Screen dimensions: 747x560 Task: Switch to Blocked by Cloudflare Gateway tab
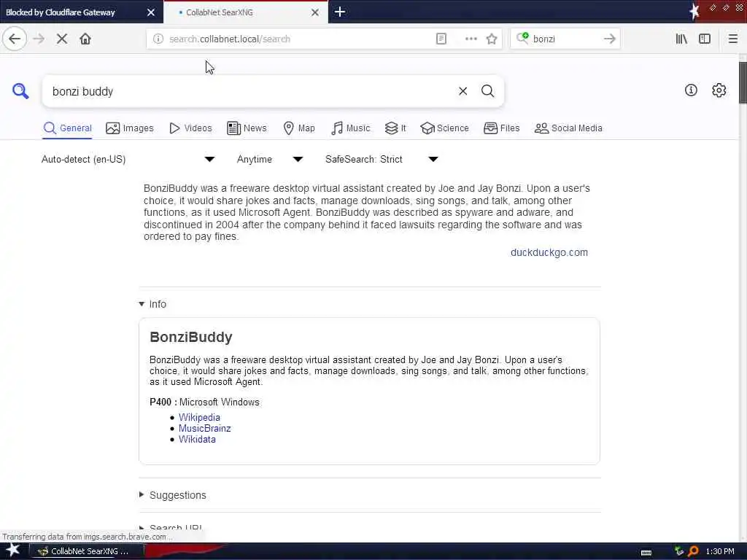82,12
